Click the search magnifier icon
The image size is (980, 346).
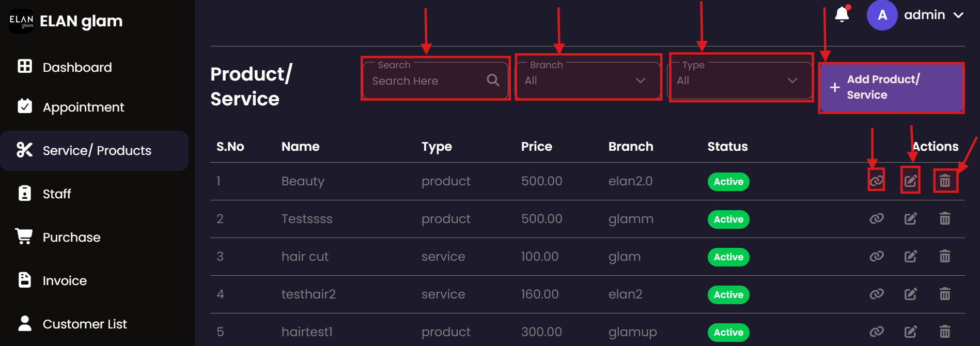tap(493, 80)
